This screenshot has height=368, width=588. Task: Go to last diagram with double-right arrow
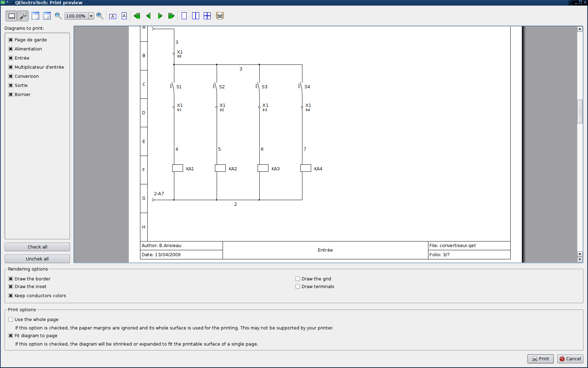[x=171, y=15]
